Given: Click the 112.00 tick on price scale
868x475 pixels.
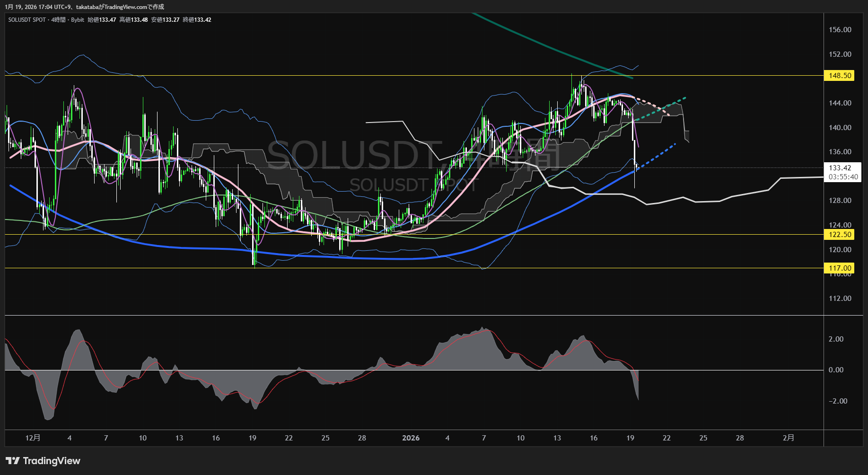Looking at the screenshot, I should coord(840,299).
